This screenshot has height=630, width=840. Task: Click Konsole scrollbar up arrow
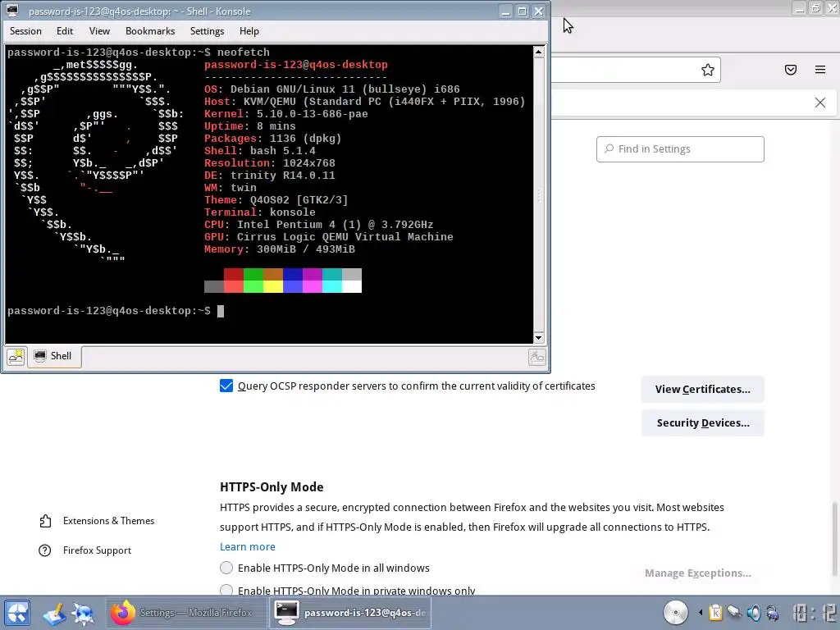click(539, 52)
